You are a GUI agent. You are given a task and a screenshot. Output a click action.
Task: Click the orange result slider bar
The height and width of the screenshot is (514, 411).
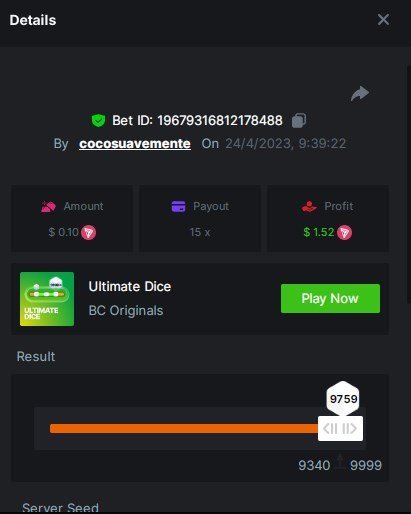[x=184, y=429]
